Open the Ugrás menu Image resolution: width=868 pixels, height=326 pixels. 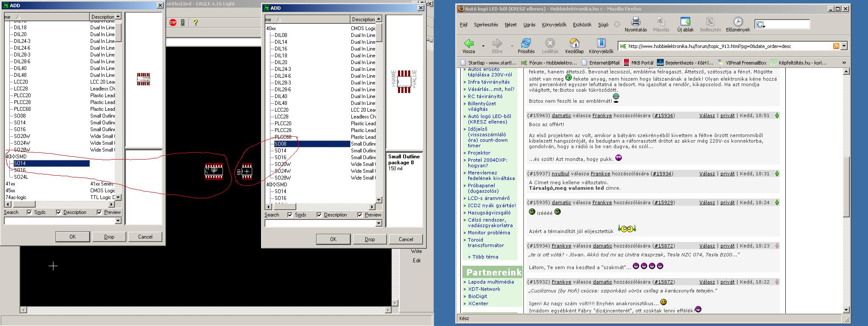tap(529, 25)
